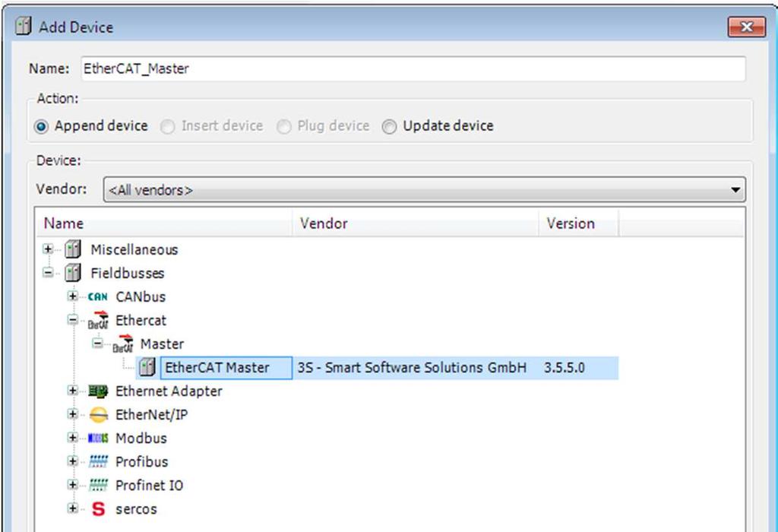
Task: Select the Ethercat label
Action: pyautogui.click(x=141, y=321)
